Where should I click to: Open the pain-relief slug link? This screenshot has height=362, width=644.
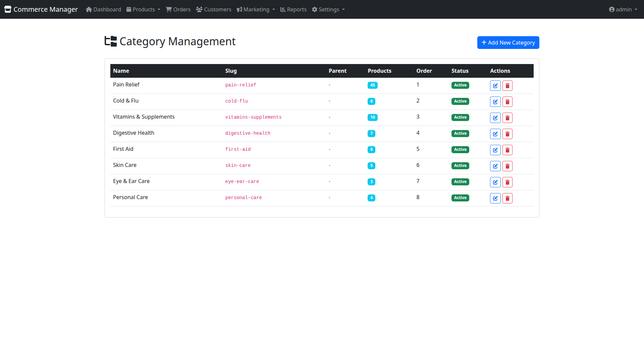pos(240,85)
